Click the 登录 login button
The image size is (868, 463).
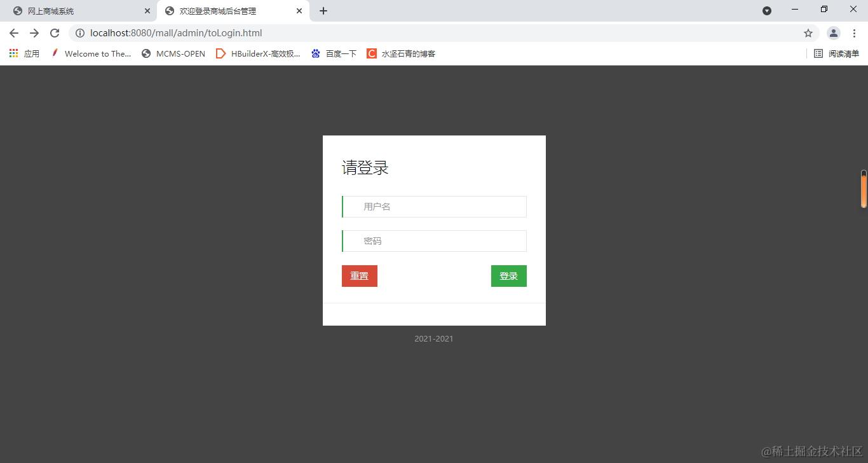(x=508, y=275)
